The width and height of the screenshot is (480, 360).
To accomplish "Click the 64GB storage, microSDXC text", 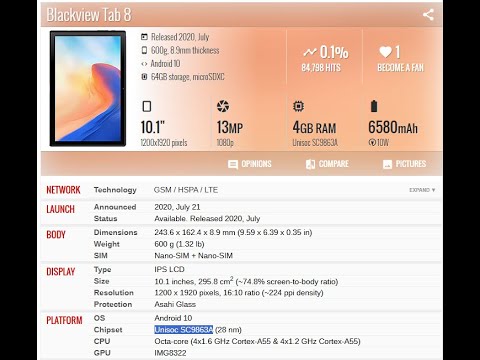I will click(188, 77).
